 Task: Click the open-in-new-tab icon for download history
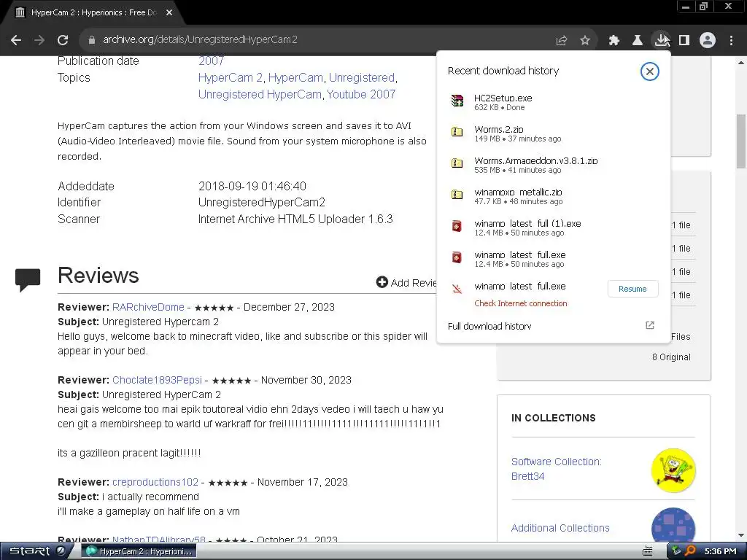pos(650,325)
